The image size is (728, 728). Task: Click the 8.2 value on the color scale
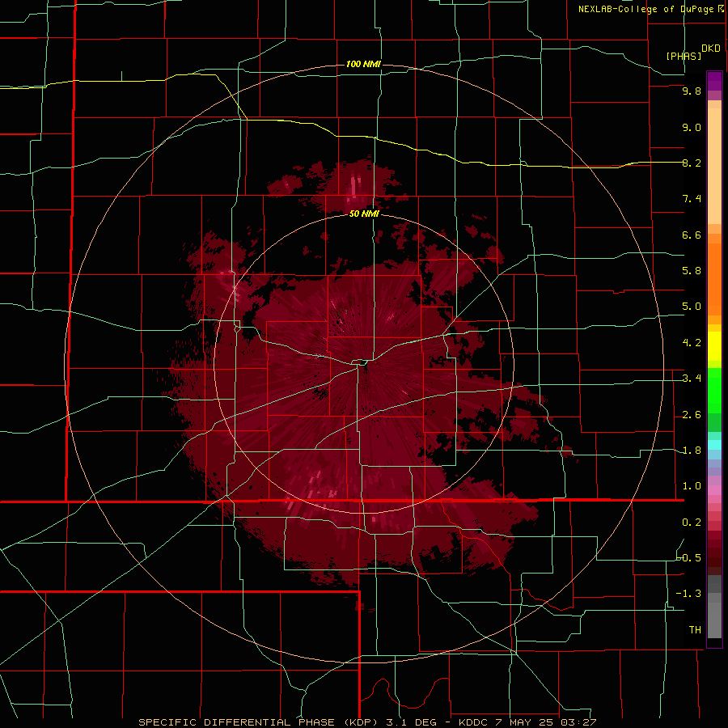click(692, 163)
